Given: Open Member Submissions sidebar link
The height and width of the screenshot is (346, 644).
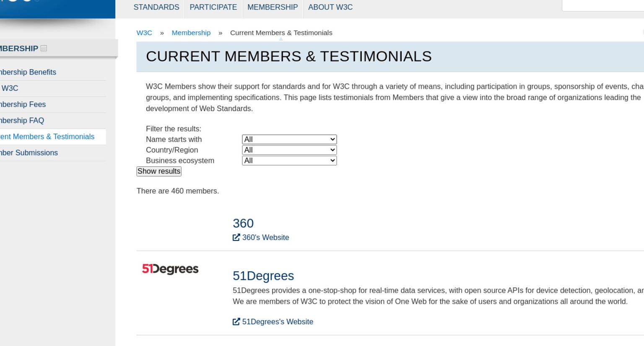Looking at the screenshot, I should (x=29, y=153).
